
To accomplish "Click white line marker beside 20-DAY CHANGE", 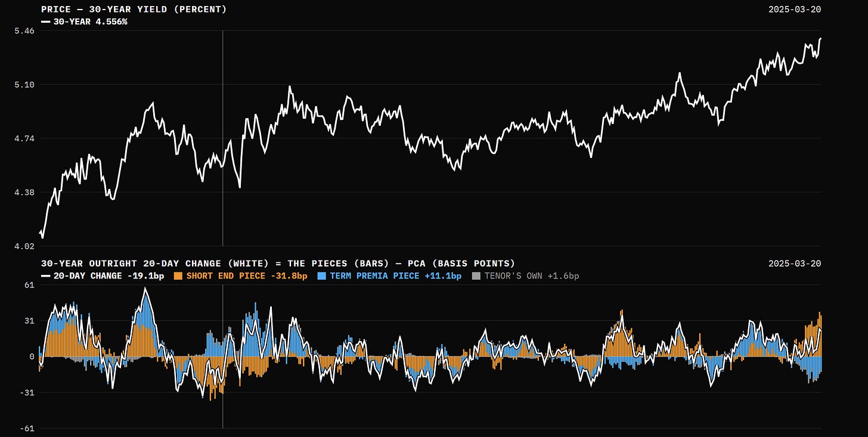I will [46, 276].
